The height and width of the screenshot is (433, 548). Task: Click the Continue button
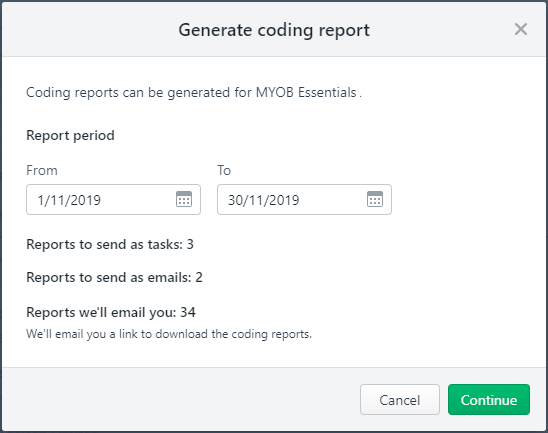489,400
